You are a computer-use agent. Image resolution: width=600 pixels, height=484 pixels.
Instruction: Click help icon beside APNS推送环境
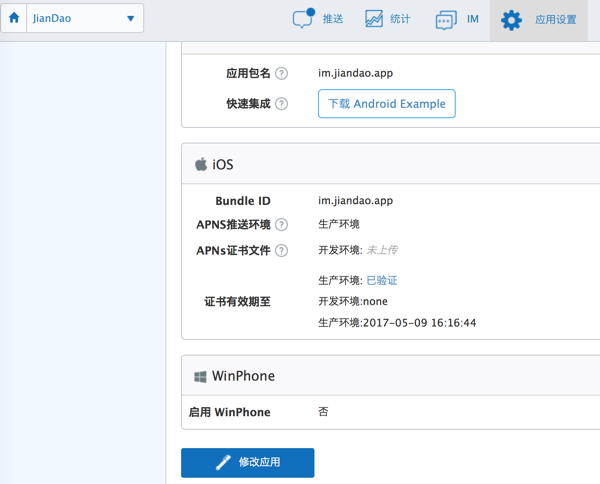pos(282,225)
